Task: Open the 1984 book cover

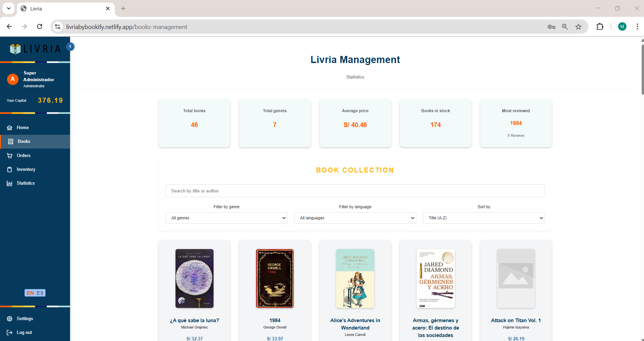Action: pyautogui.click(x=275, y=278)
